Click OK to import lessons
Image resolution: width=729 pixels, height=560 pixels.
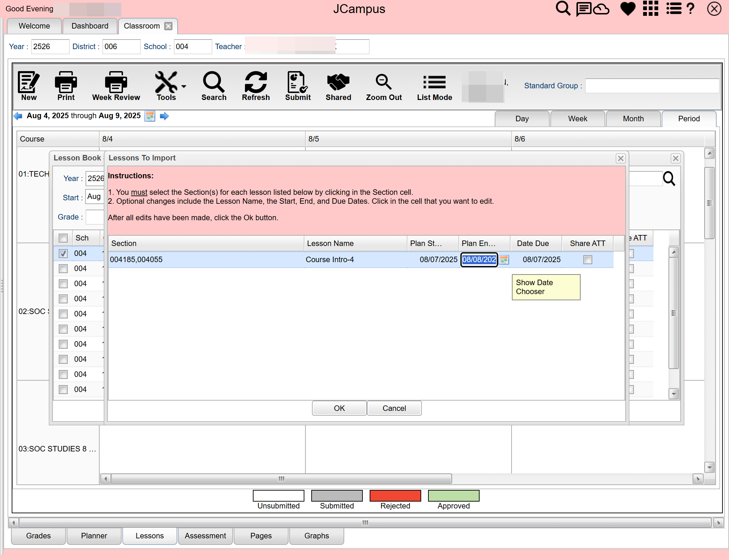tap(339, 408)
